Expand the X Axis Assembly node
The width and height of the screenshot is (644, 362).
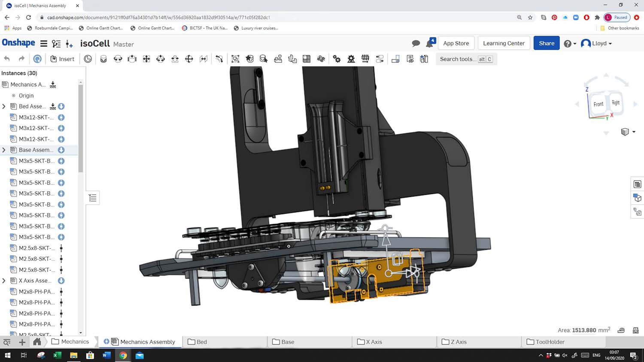click(x=4, y=281)
